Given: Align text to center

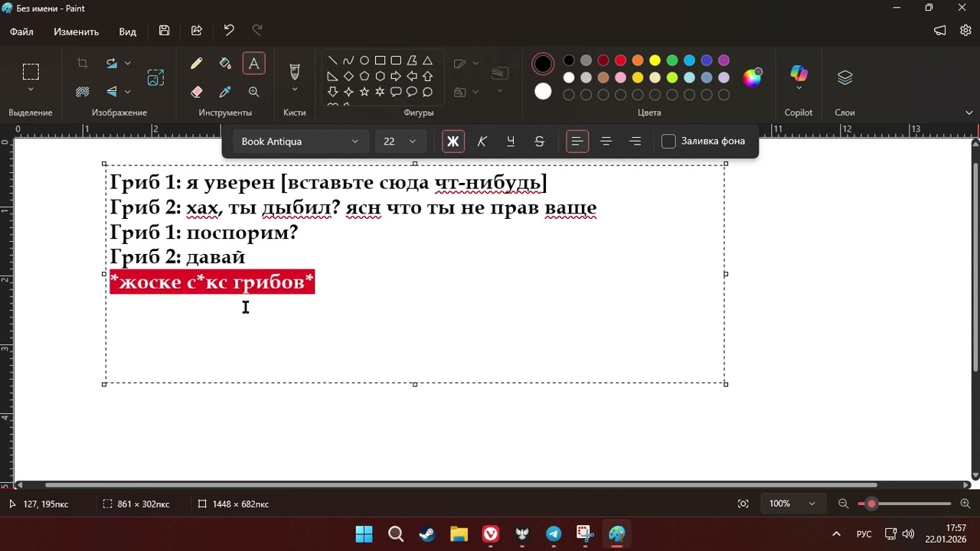Looking at the screenshot, I should tap(606, 142).
